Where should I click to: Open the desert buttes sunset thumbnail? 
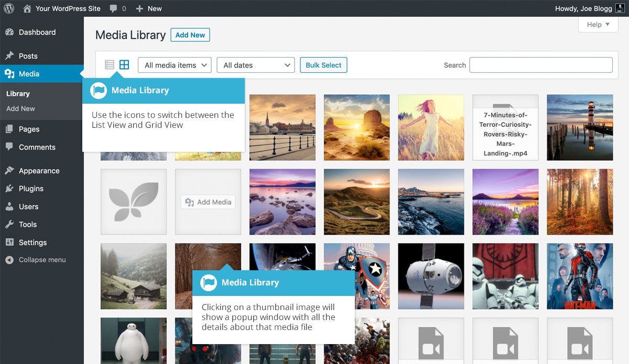[357, 127]
